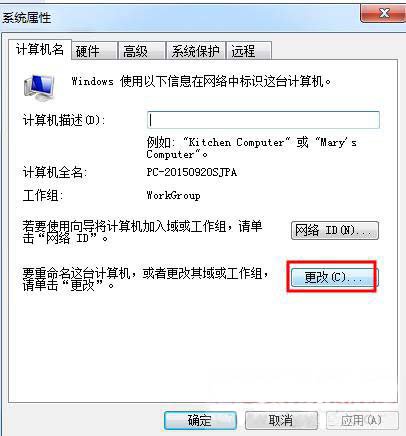Click the 更改(C)... button

coord(333,277)
